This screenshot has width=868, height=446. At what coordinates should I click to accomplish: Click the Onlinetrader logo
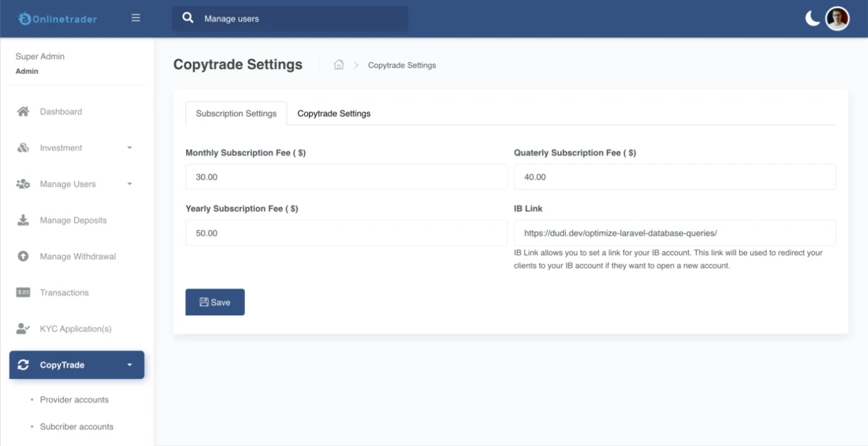pos(58,19)
